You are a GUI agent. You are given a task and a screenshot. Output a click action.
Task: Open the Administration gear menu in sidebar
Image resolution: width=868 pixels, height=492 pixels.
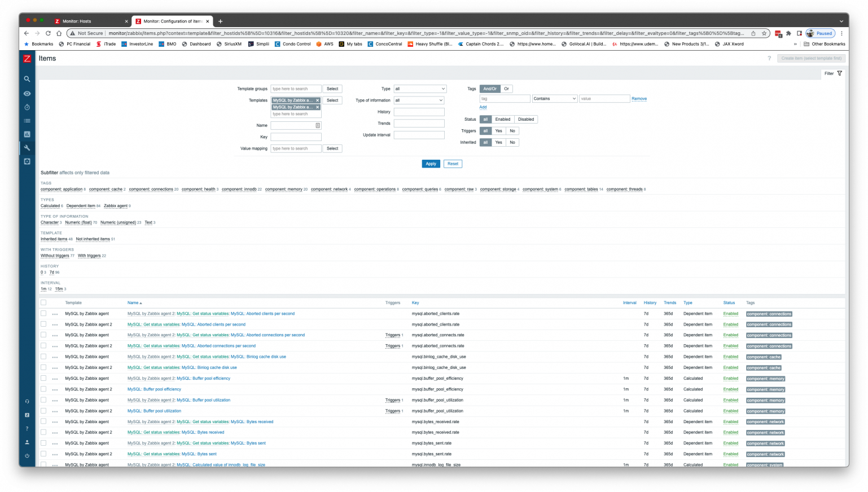pos(27,161)
